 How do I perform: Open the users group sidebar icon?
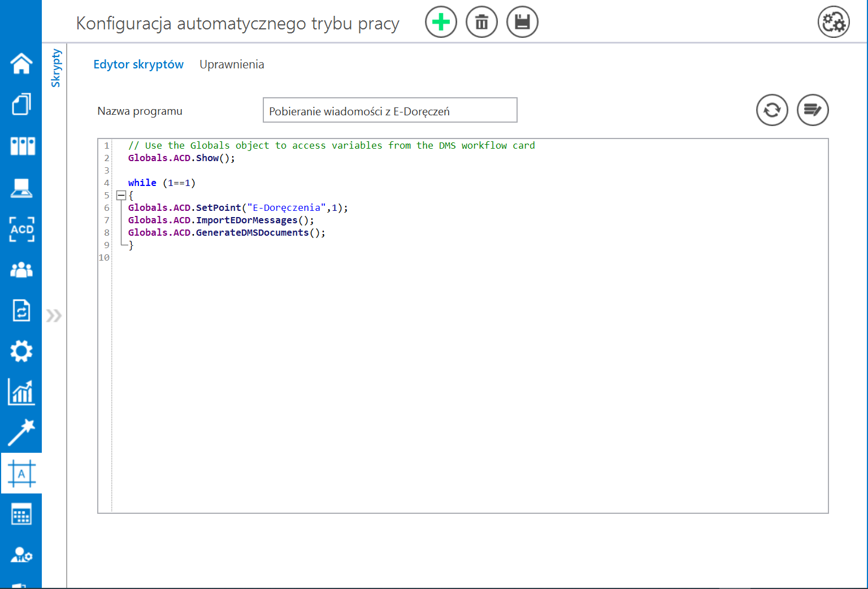21,270
